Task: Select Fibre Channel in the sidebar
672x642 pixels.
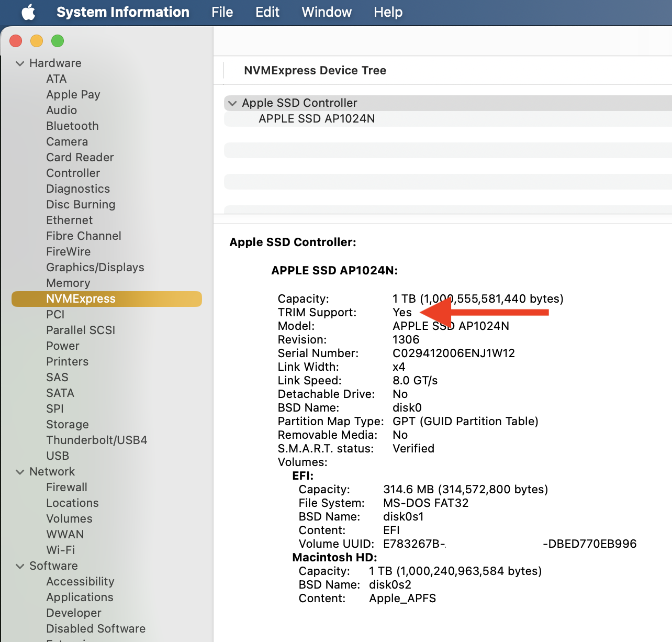Action: point(84,236)
